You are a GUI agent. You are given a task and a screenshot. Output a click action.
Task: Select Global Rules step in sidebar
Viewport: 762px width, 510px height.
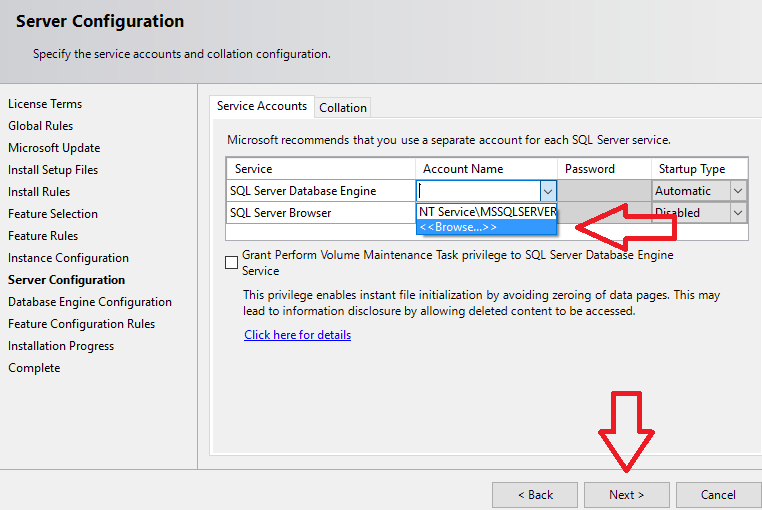pos(40,126)
